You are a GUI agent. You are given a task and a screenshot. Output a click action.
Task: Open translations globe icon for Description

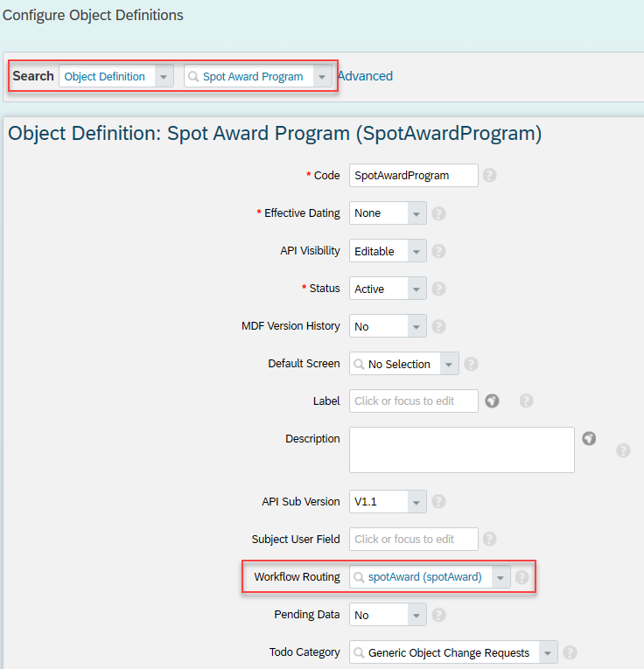590,438
